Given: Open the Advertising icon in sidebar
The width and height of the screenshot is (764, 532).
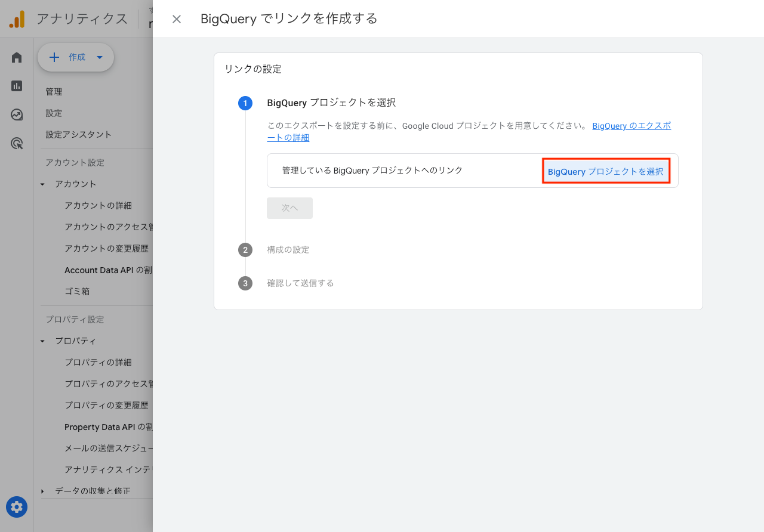Looking at the screenshot, I should point(17,143).
